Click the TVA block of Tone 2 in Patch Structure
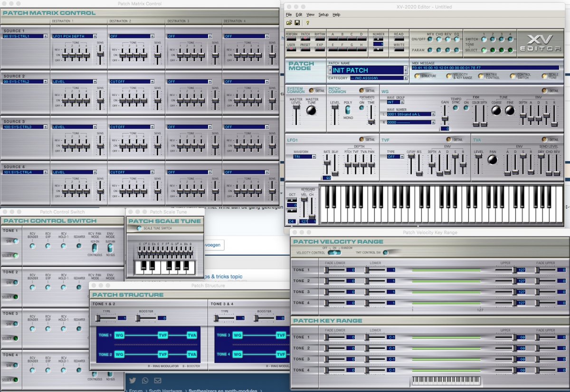This screenshot has width=570, height=392. pos(192,354)
